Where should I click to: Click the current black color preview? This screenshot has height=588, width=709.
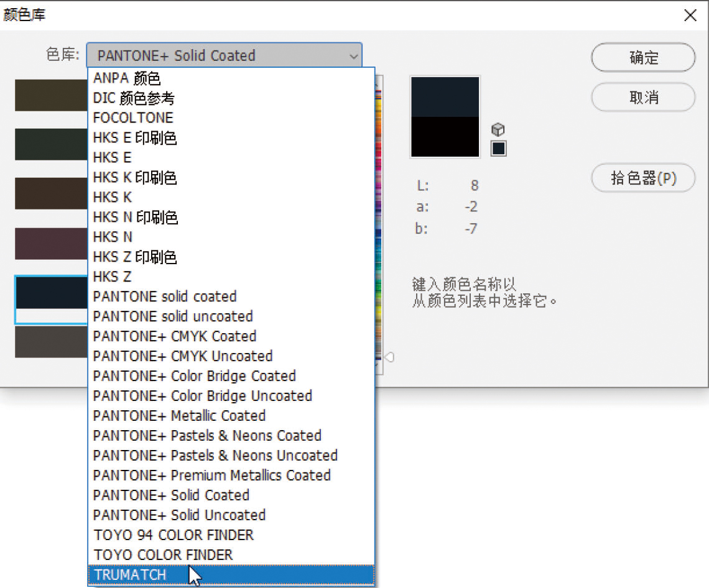coord(445,137)
